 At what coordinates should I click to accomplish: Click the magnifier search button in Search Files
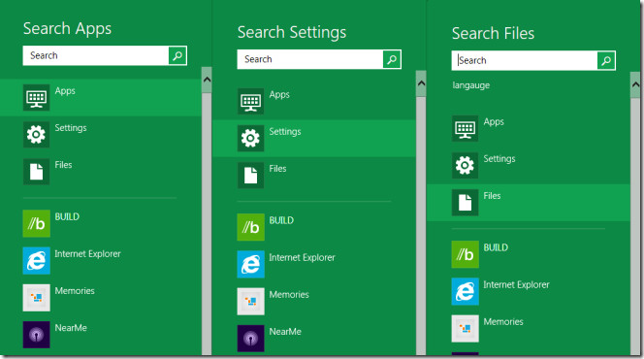tap(606, 61)
